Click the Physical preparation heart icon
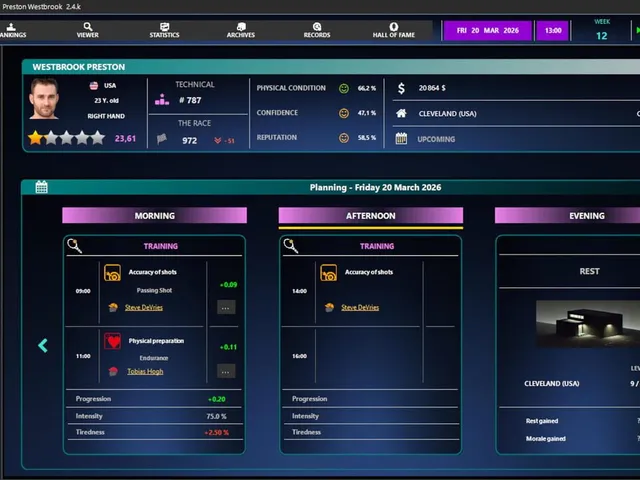This screenshot has height=480, width=640. 112,341
